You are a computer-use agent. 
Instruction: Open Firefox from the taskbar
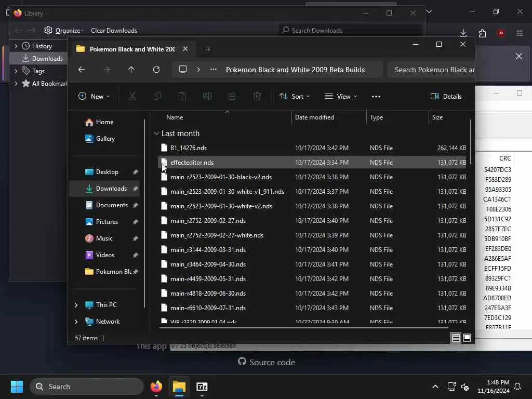point(156,387)
